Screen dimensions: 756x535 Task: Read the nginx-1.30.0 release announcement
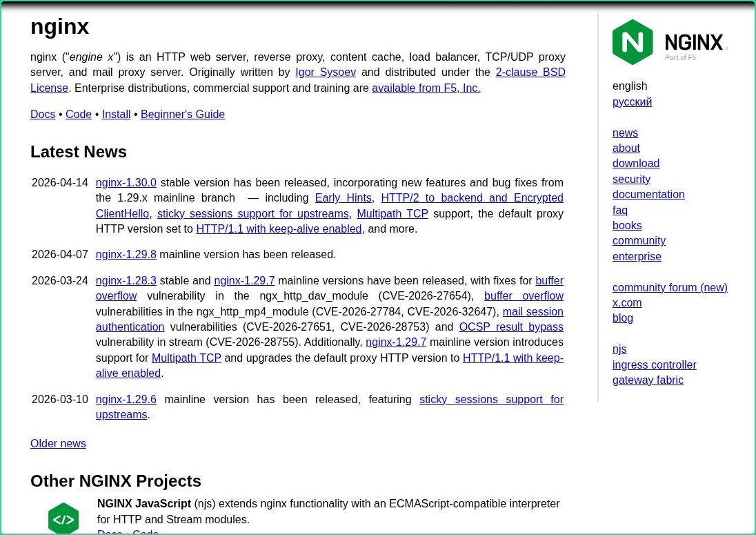pos(126,182)
